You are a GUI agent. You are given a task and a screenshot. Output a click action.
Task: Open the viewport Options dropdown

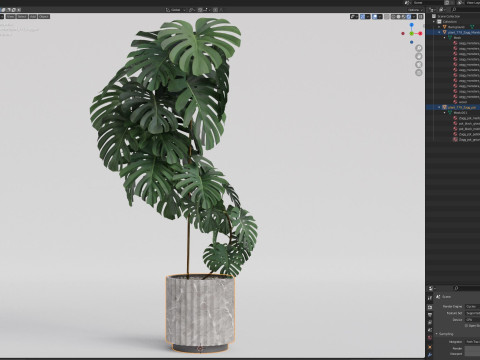pyautogui.click(x=415, y=10)
